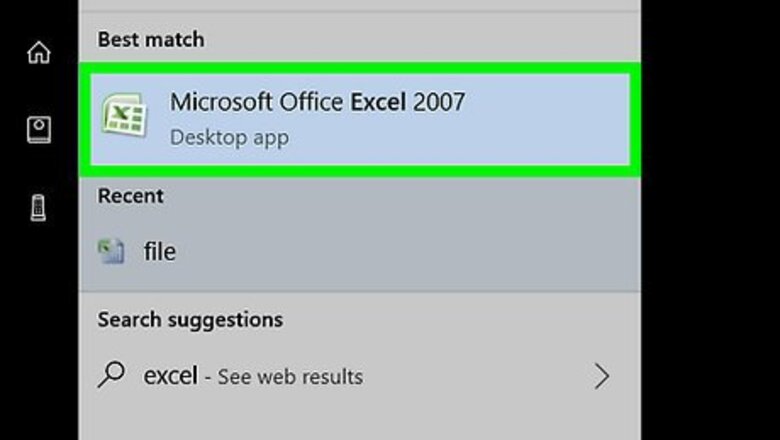The image size is (780, 440).
Task: Click the recent file's spreadsheet icon
Action: point(111,252)
